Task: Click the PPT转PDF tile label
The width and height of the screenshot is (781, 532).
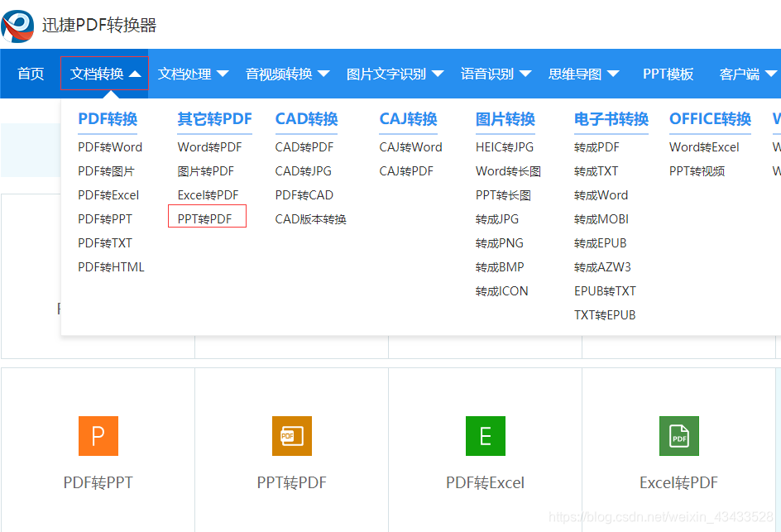Action: coord(292,482)
